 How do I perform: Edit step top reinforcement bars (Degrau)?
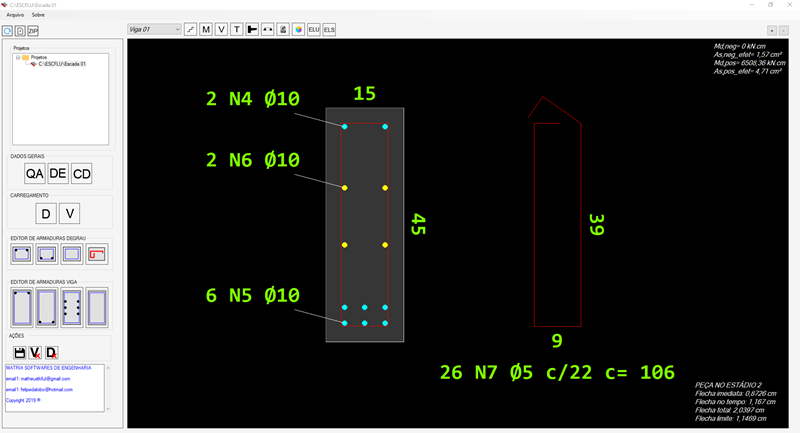coord(21,254)
